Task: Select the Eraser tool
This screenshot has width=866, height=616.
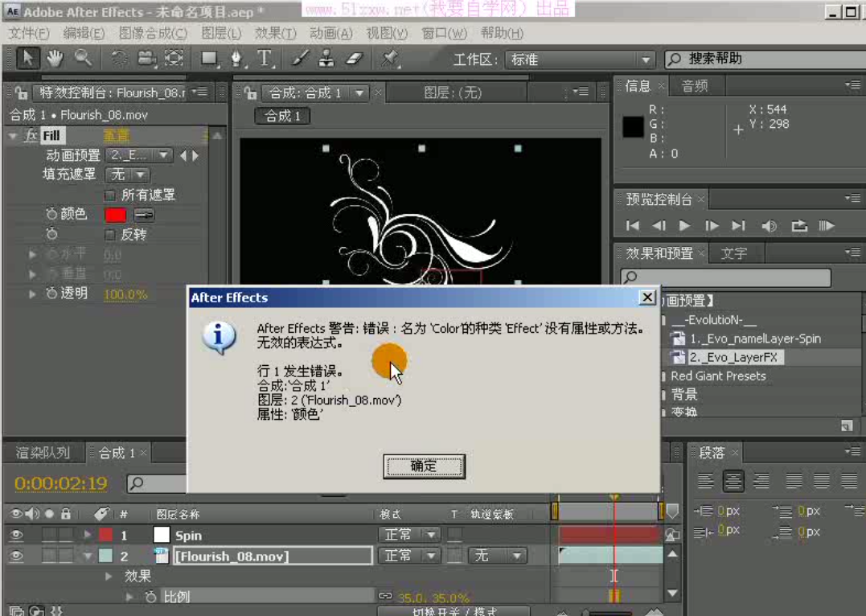Action: pos(354,58)
